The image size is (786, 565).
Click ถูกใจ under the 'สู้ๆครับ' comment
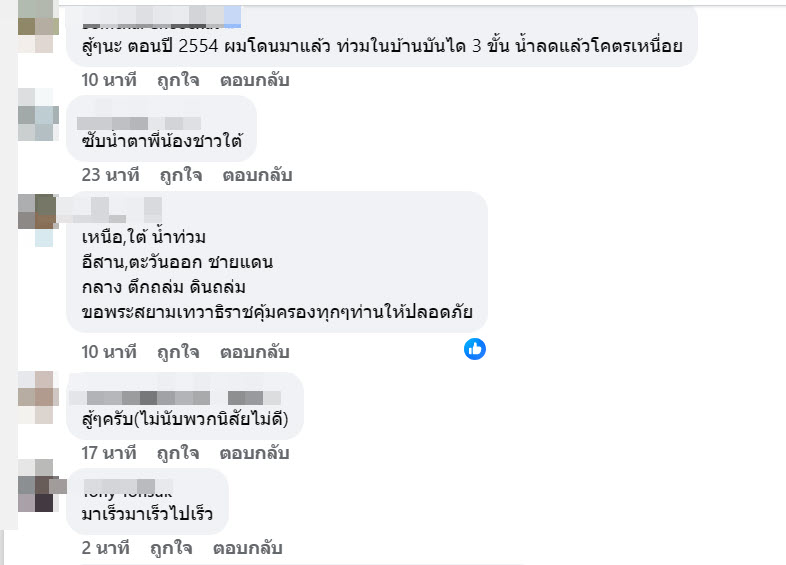point(178,452)
